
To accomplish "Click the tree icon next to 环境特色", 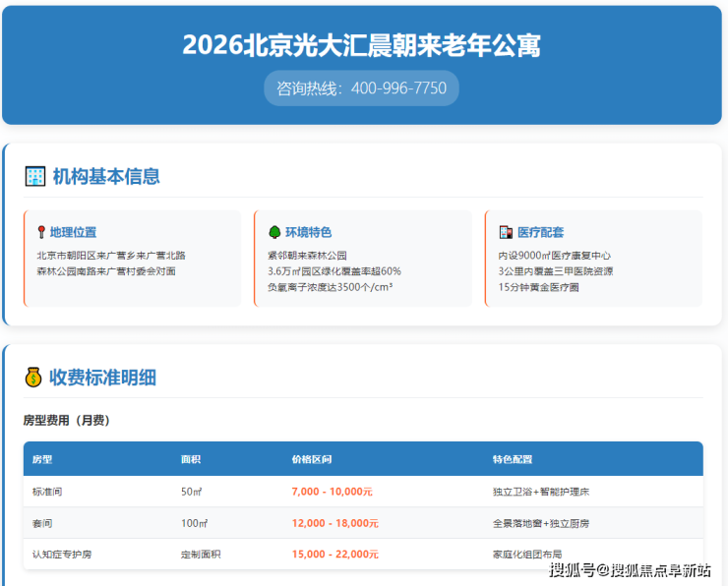I will pyautogui.click(x=274, y=233).
